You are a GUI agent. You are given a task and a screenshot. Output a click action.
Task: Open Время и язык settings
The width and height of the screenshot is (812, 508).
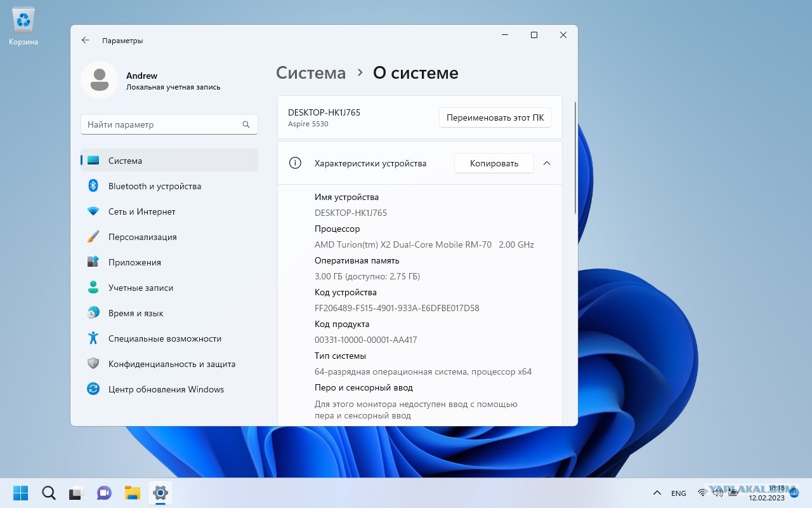pyautogui.click(x=136, y=313)
